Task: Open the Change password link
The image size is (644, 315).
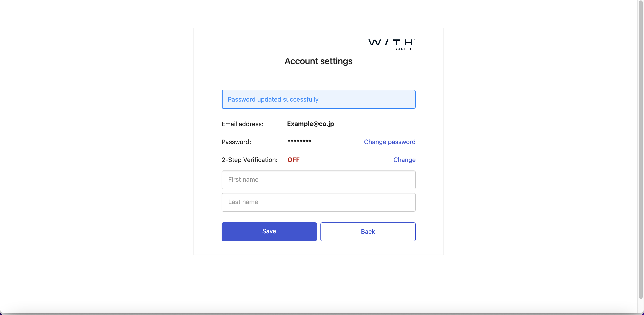Action: pos(390,142)
